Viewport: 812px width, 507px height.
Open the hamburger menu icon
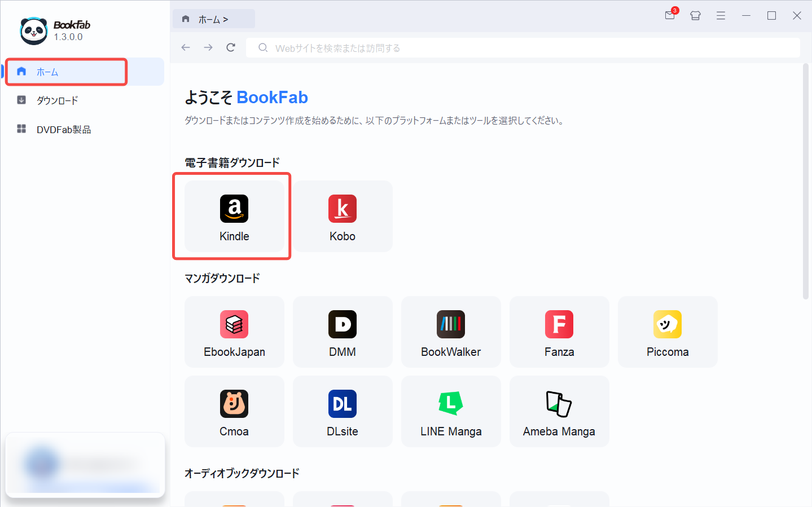click(721, 16)
